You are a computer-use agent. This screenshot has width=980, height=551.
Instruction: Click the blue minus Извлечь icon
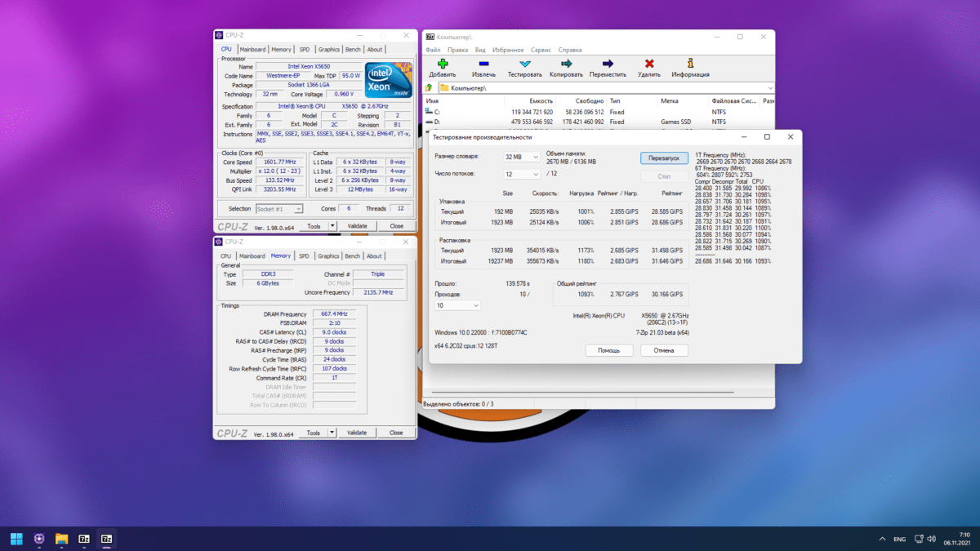tap(483, 64)
